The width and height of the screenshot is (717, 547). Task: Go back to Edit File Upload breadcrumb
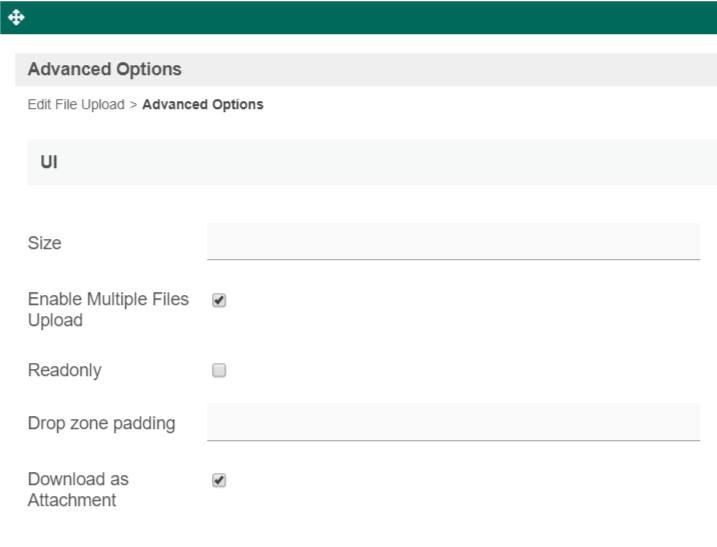[76, 104]
